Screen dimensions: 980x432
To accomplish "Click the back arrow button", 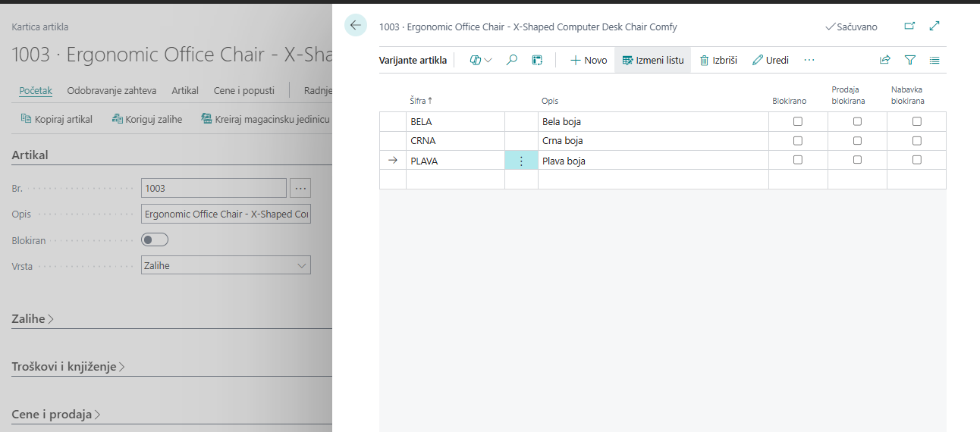I will click(x=355, y=25).
